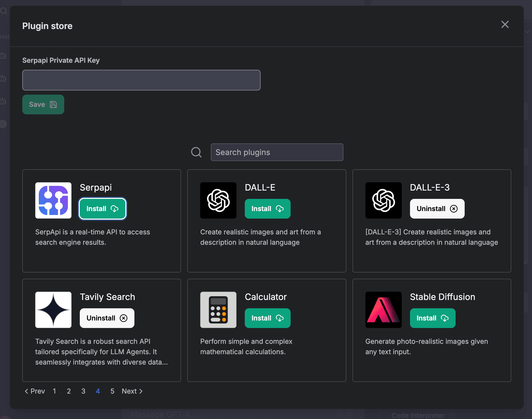The image size is (532, 419).
Task: Go to the Prev page of plugins
Action: click(x=35, y=391)
